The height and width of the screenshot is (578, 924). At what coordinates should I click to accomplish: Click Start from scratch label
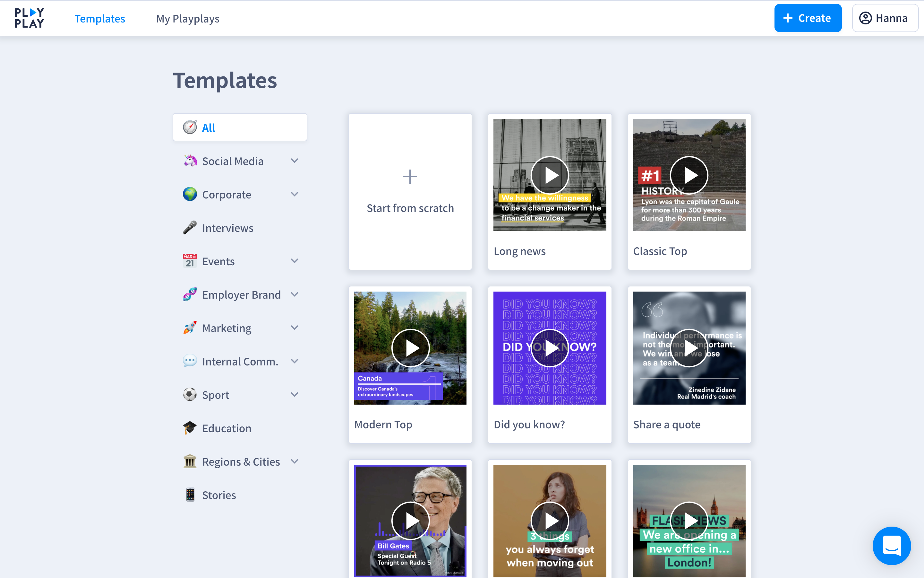[x=410, y=208]
